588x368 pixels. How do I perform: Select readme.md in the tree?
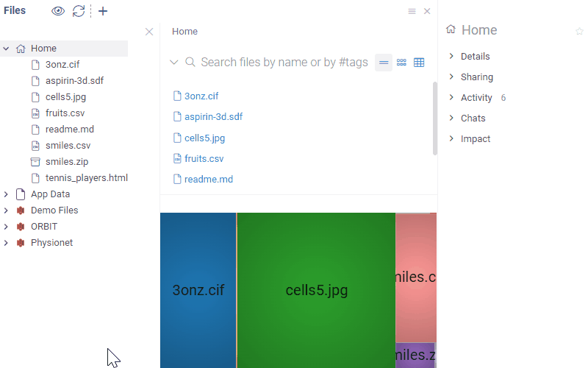pos(70,130)
